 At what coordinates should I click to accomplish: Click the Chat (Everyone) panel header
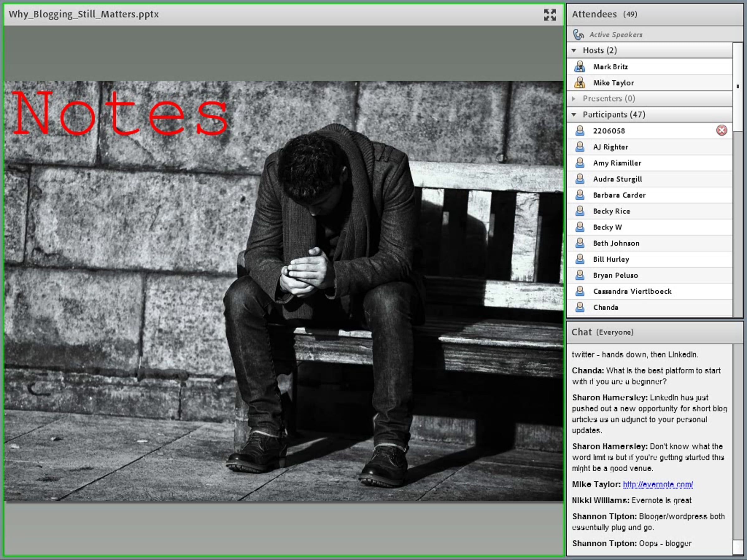[602, 332]
